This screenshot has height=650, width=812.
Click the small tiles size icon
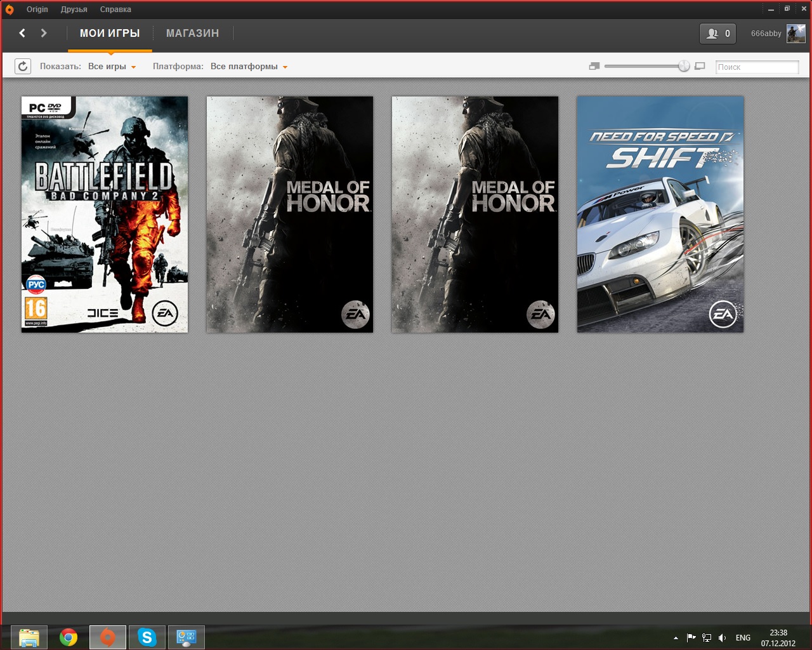(x=594, y=66)
